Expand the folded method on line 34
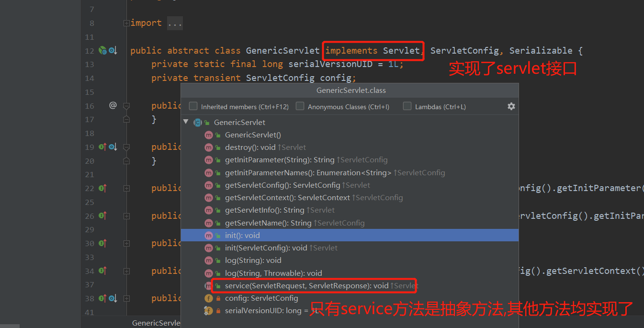This screenshot has height=328, width=644. [x=126, y=271]
